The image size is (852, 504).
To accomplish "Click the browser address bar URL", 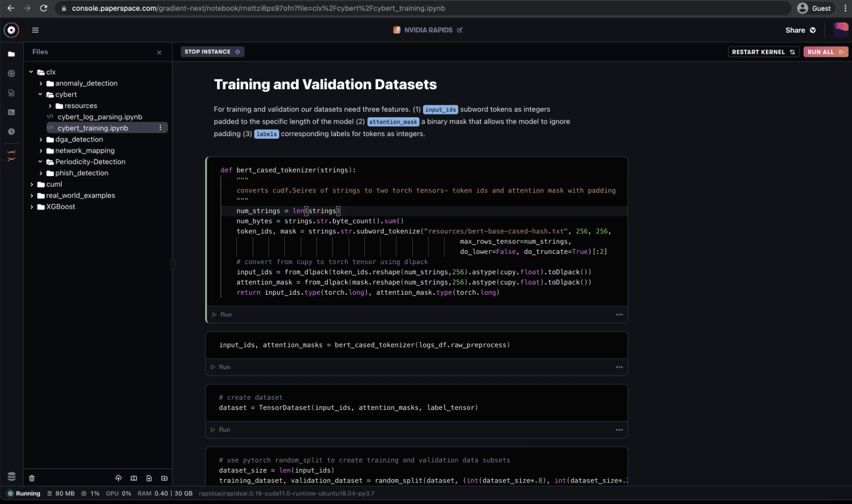I will click(258, 8).
